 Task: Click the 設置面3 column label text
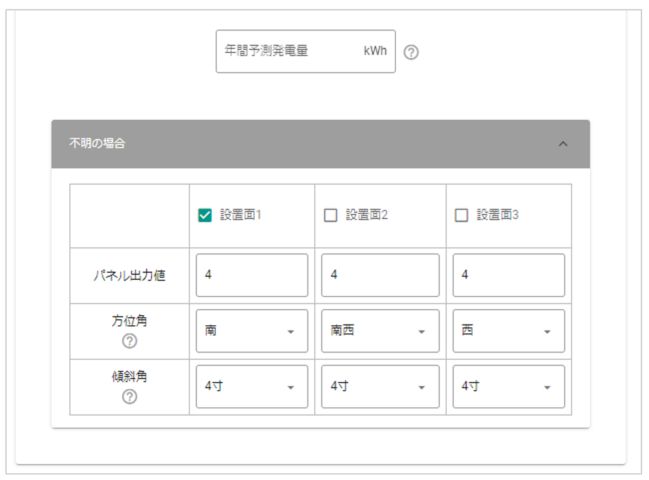498,215
